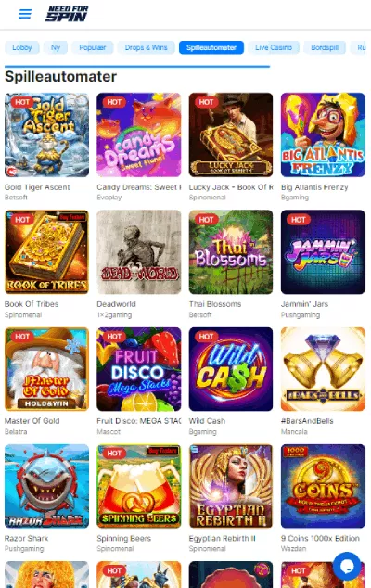The width and height of the screenshot is (371, 588).
Task: Open the Bordspill tab
Action: click(325, 47)
